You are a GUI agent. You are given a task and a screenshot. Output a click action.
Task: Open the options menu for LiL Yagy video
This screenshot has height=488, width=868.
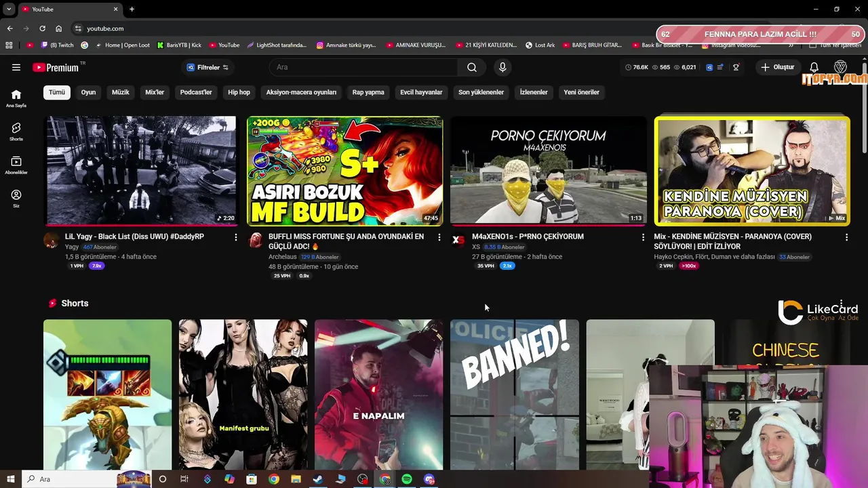236,237
